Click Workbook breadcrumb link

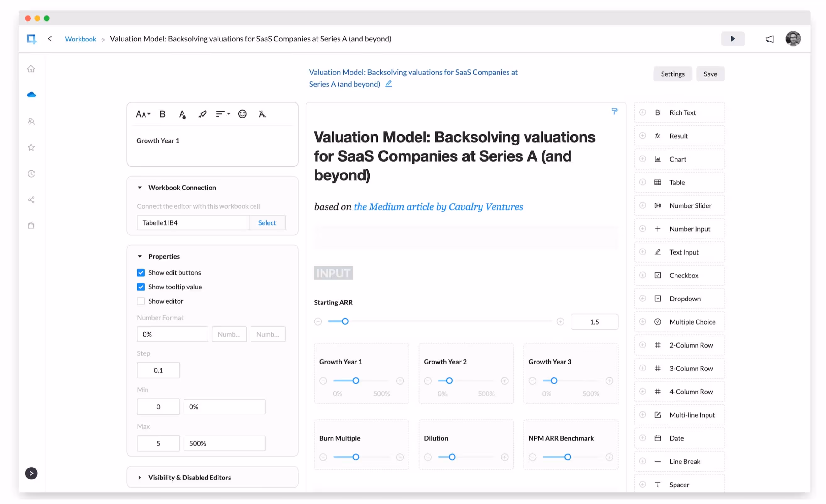coord(80,39)
